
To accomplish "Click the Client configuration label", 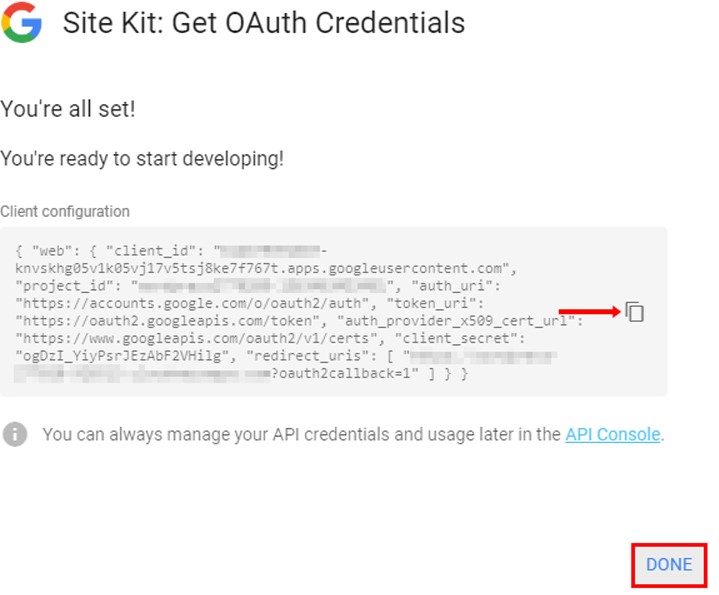I will pyautogui.click(x=65, y=211).
